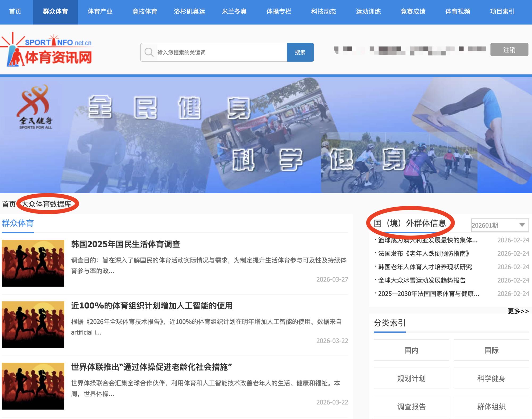Image resolution: width=532 pixels, height=419 pixels.
Task: Open thumbnail for 世界体联 gymnastics article
Action: tap(33, 386)
